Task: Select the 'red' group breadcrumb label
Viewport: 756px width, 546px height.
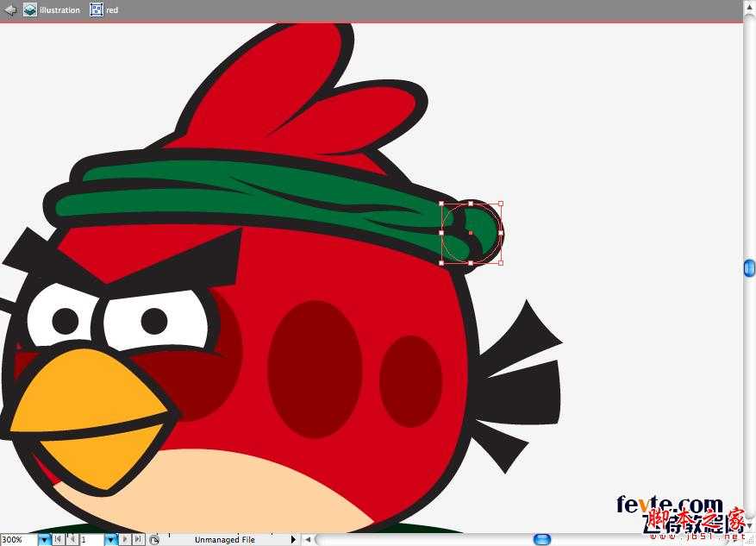Action: point(112,10)
